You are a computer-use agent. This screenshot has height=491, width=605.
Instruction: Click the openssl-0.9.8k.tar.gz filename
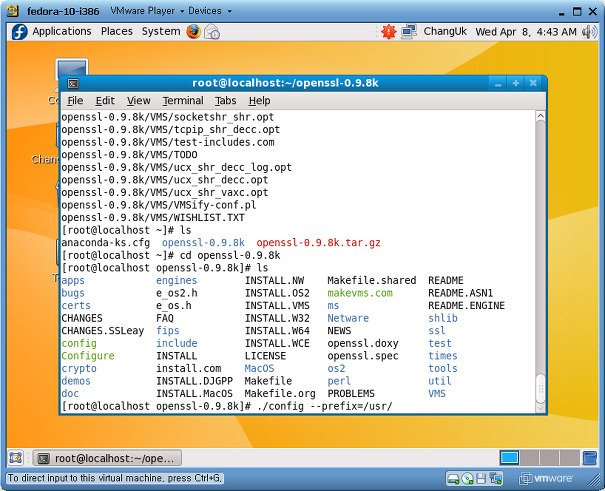[318, 243]
